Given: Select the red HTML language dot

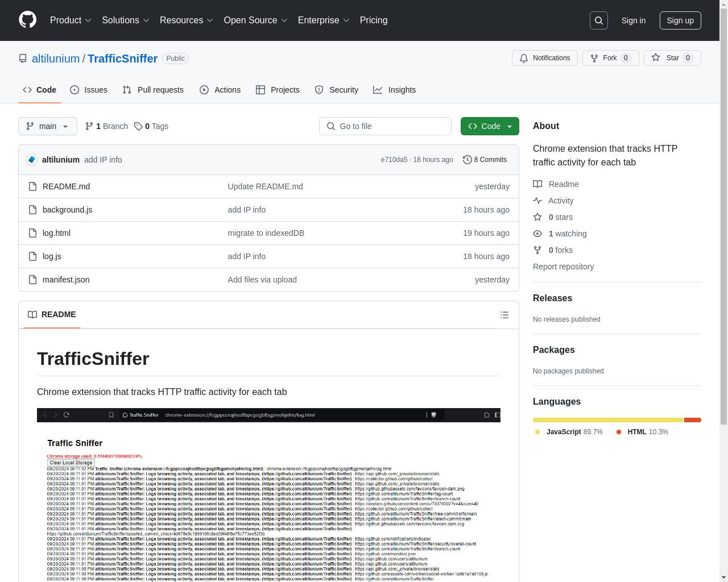Looking at the screenshot, I should pos(619,432).
